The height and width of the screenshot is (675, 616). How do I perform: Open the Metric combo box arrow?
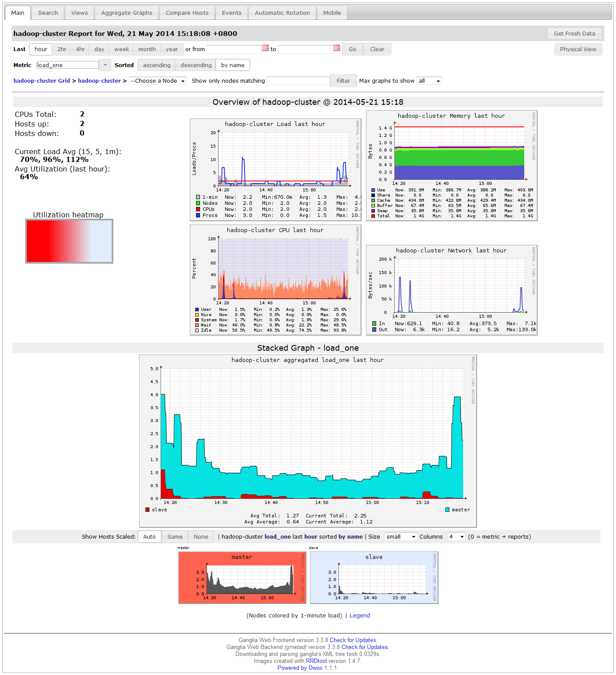(x=105, y=65)
